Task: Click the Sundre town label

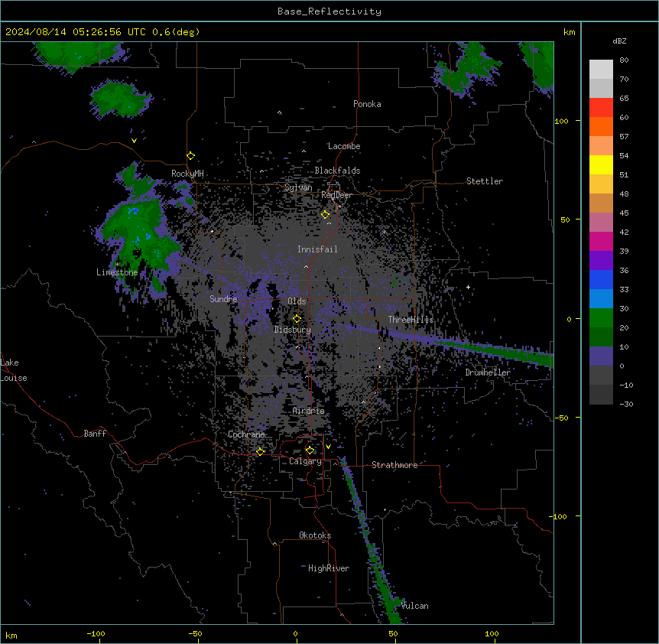Action: point(223,299)
